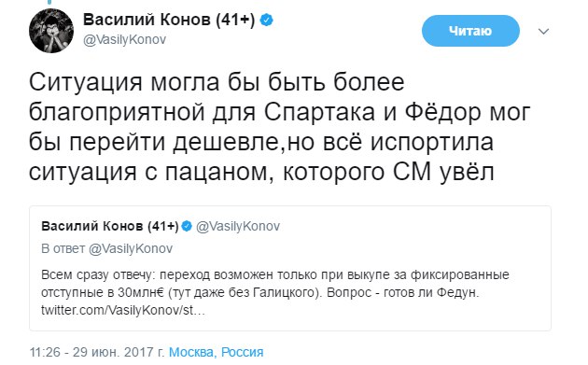Viewport: 588px width, 365px height.
Task: Click the @VasilyKonov mention after В ответ
Action: point(130,248)
